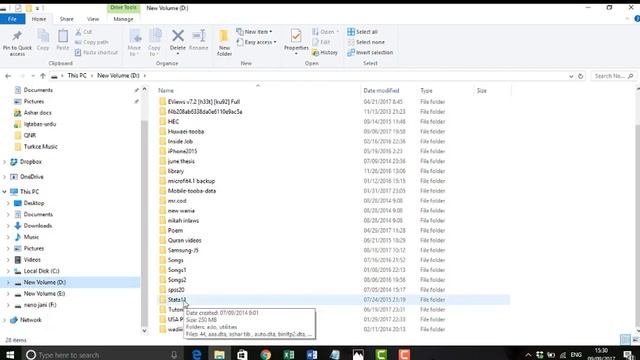
Task: Sort by Size column header
Action: [482, 91]
